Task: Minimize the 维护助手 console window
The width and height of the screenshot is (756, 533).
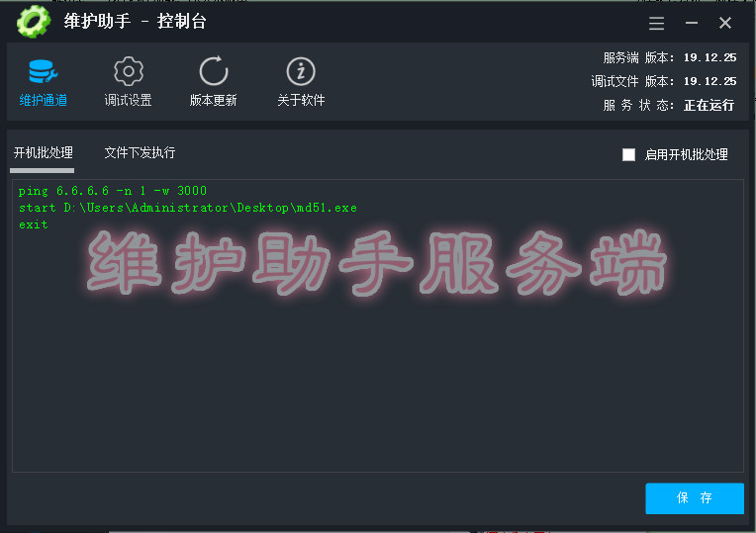Action: pyautogui.click(x=692, y=23)
